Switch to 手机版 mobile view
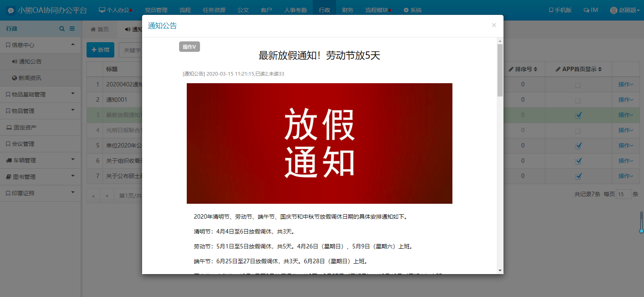This screenshot has width=644, height=297. pos(560,10)
